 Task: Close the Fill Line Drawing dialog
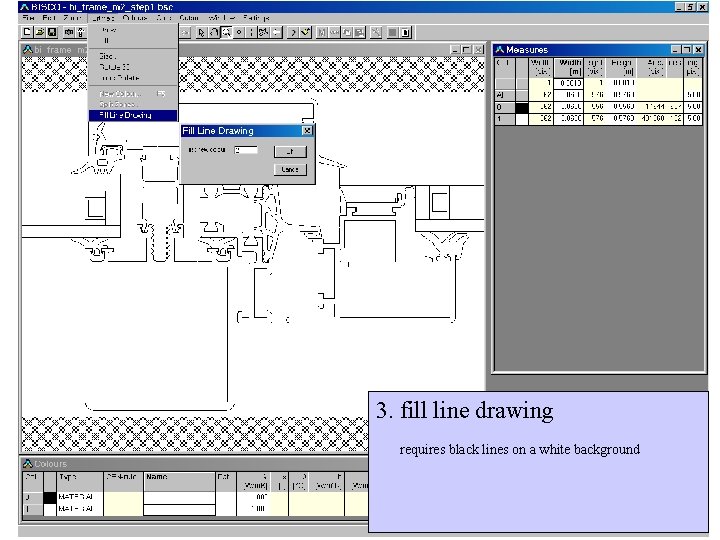[x=307, y=131]
